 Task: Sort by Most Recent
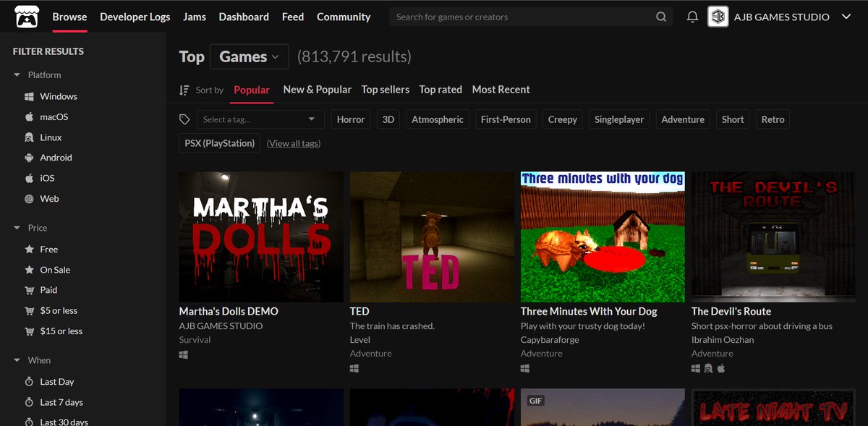click(501, 90)
